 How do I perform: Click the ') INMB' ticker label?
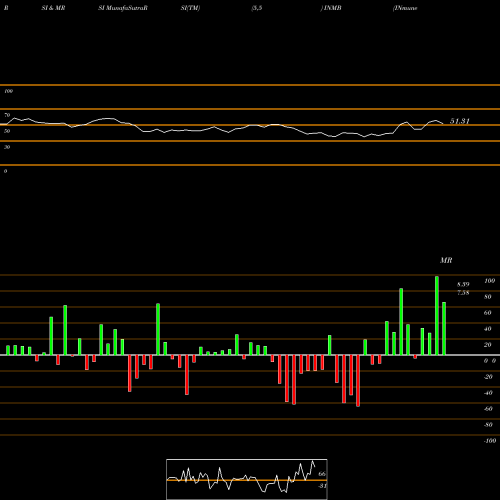[x=331, y=8]
